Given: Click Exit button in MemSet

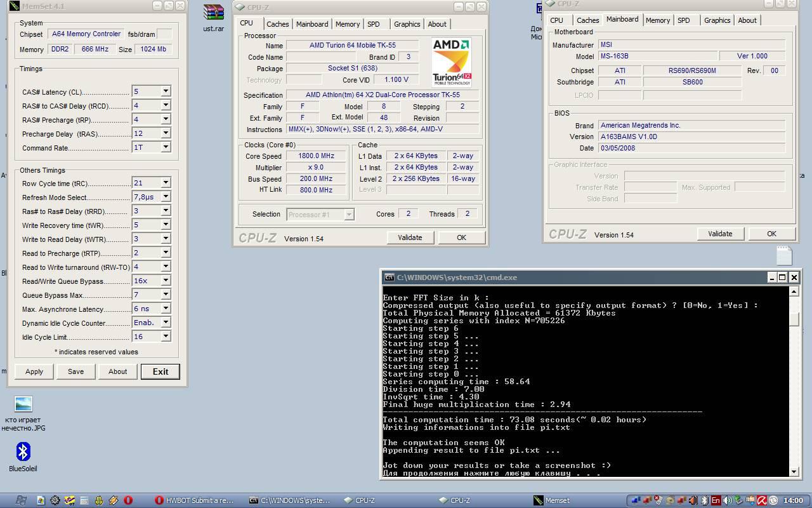Looking at the screenshot, I should 160,371.
